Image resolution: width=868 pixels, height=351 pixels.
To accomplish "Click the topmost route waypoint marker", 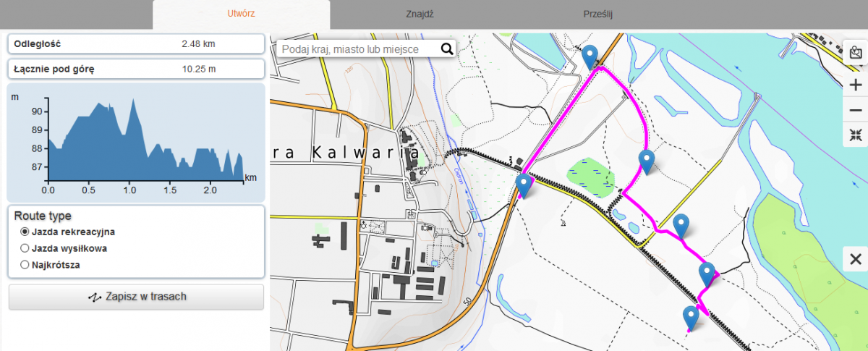I will pos(591,56).
